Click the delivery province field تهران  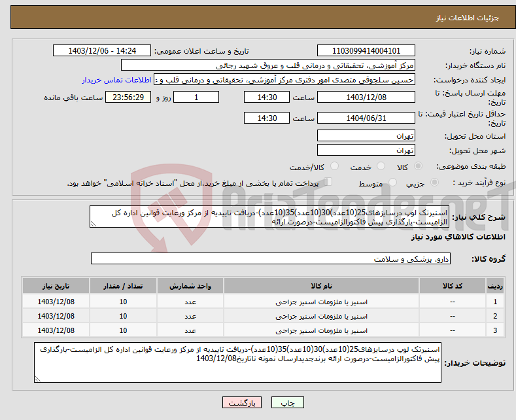(366, 135)
